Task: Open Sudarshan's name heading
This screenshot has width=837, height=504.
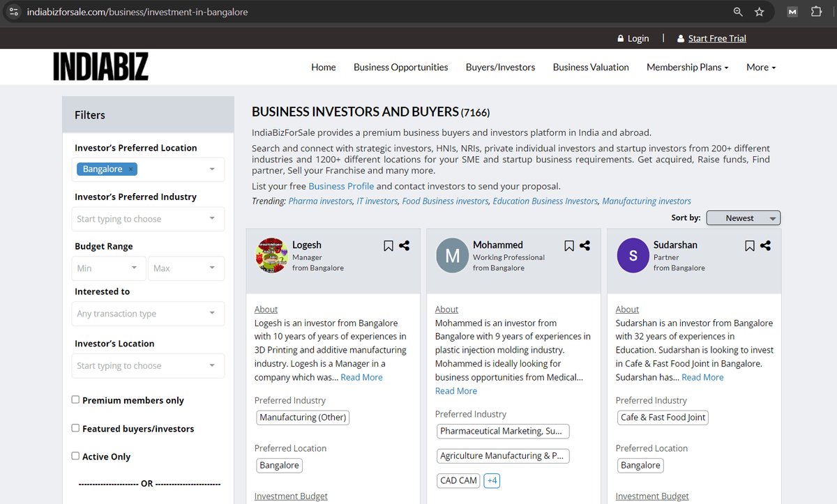Action: (675, 245)
